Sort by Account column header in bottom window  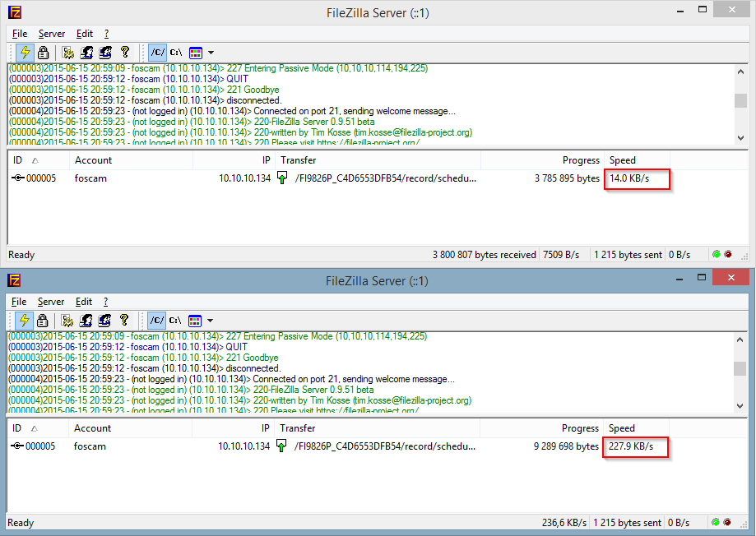131,428
